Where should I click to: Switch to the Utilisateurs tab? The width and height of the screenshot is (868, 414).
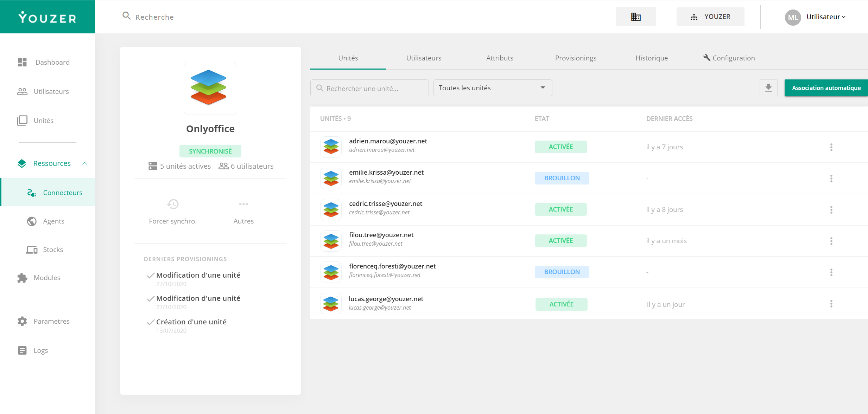click(x=424, y=58)
